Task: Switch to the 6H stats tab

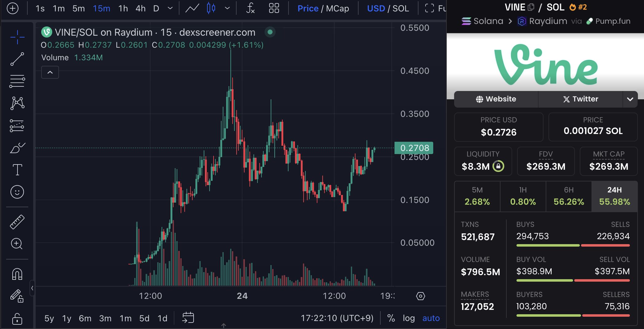Action: 568,196
